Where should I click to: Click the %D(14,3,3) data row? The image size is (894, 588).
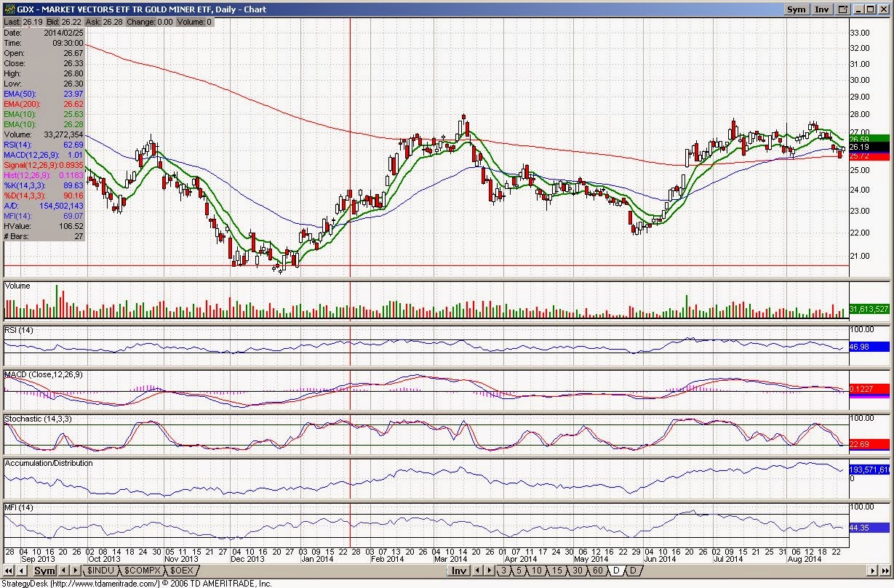pyautogui.click(x=44, y=196)
